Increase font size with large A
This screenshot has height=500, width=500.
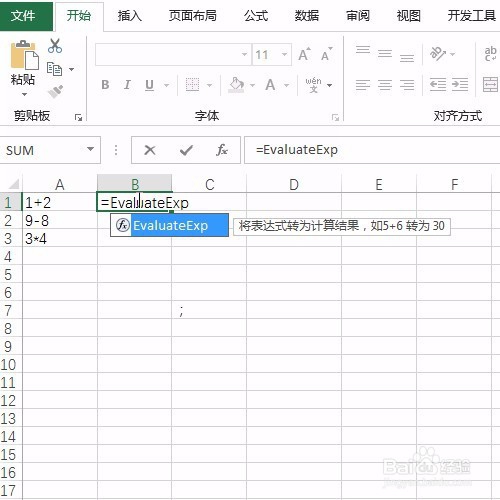(x=305, y=54)
